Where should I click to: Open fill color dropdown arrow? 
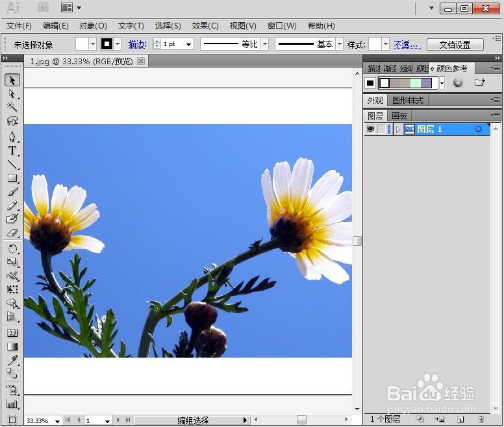tap(93, 44)
